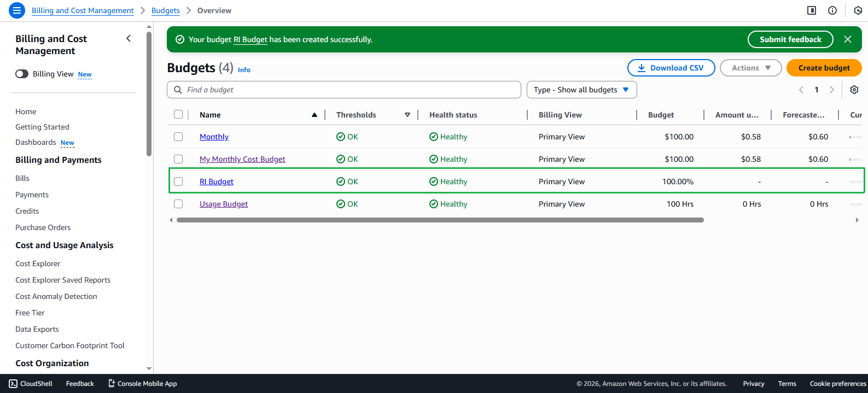Viewport: 868px width, 393px height.
Task: Enable the Billing View toggle
Action: click(22, 74)
